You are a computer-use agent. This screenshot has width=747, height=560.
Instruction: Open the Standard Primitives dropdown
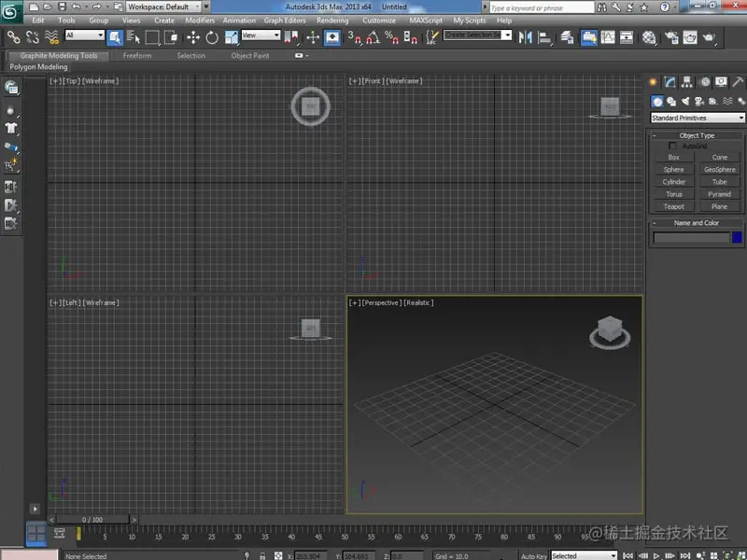[x=696, y=118]
